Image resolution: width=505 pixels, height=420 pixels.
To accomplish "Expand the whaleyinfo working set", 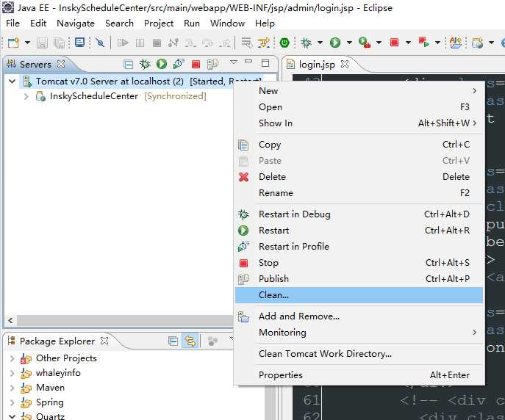I will point(12,373).
